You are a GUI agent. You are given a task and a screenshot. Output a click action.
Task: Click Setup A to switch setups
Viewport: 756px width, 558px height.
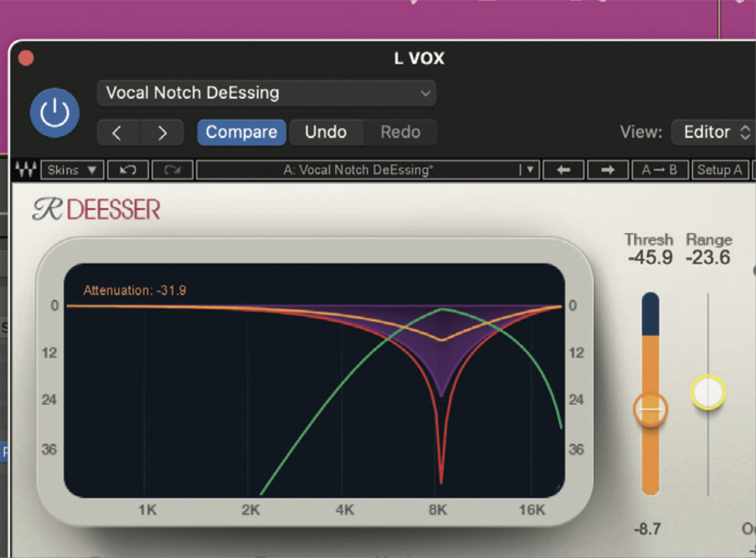(720, 169)
